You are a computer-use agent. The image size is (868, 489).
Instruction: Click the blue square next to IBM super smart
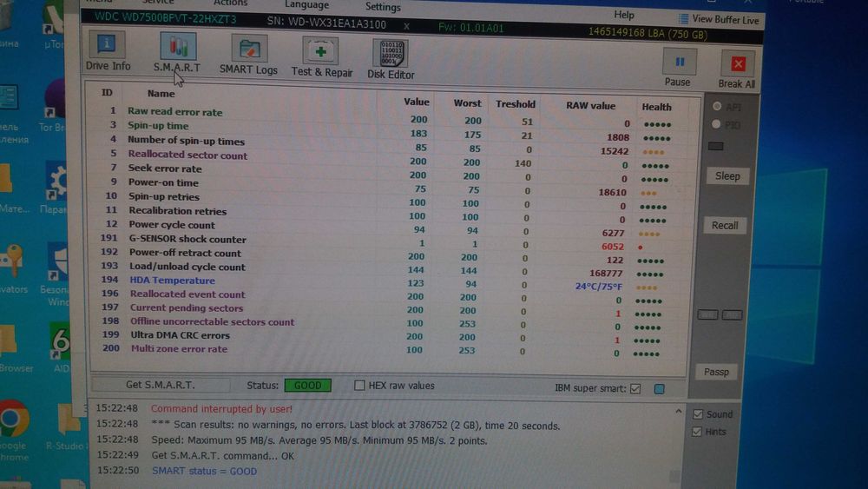(660, 389)
